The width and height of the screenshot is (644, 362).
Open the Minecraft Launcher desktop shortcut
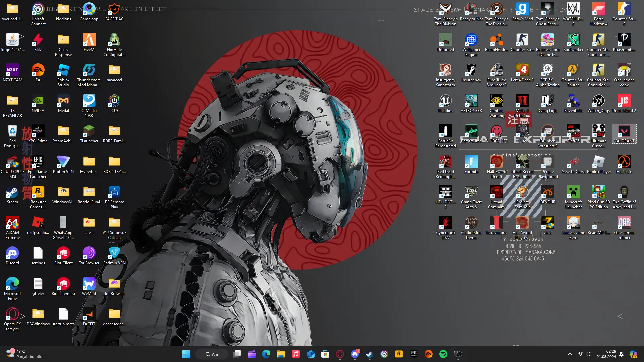click(573, 197)
